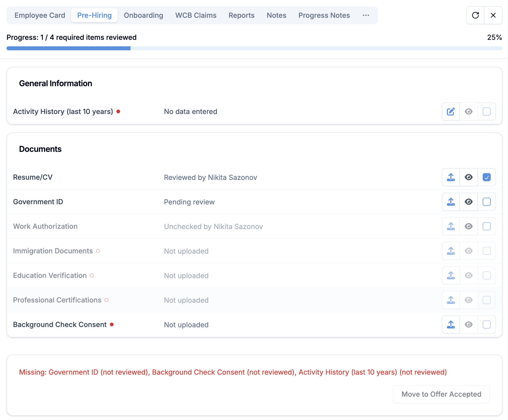Switch to the Onboarding tab
The height and width of the screenshot is (420, 508).
click(x=143, y=15)
